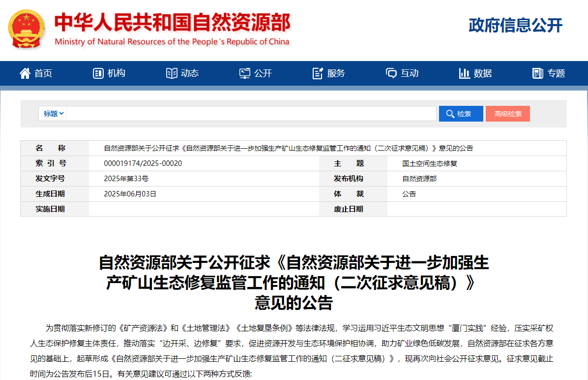
Task: Click the 专题 special topics icon
Action: click(x=537, y=73)
